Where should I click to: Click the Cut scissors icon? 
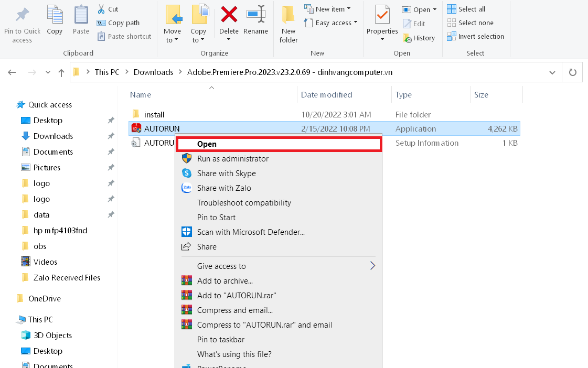(101, 9)
